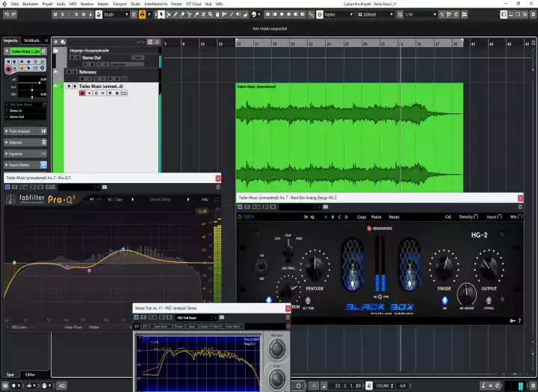Enable record on Trailer-Music track in track list
Screen dimensions: 538x392
click(82, 93)
